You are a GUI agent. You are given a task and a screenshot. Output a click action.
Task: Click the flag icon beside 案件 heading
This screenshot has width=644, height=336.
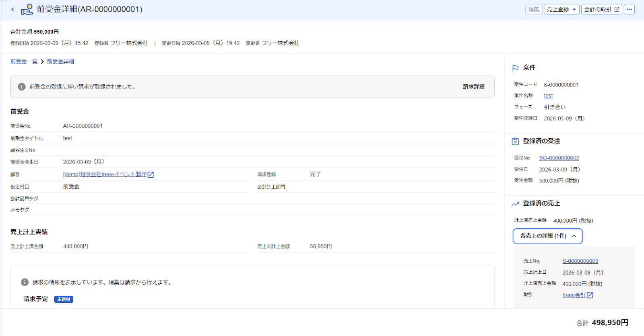515,68
